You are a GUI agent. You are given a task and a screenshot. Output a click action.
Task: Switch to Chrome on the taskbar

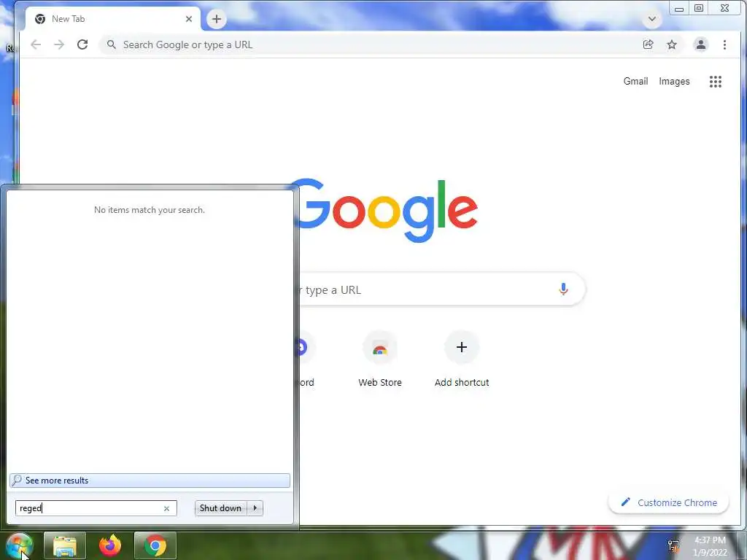[x=155, y=545]
